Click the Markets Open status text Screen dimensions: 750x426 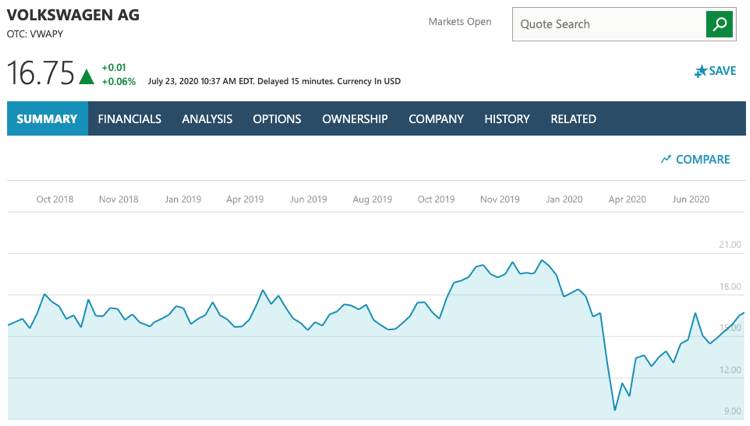[x=460, y=22]
